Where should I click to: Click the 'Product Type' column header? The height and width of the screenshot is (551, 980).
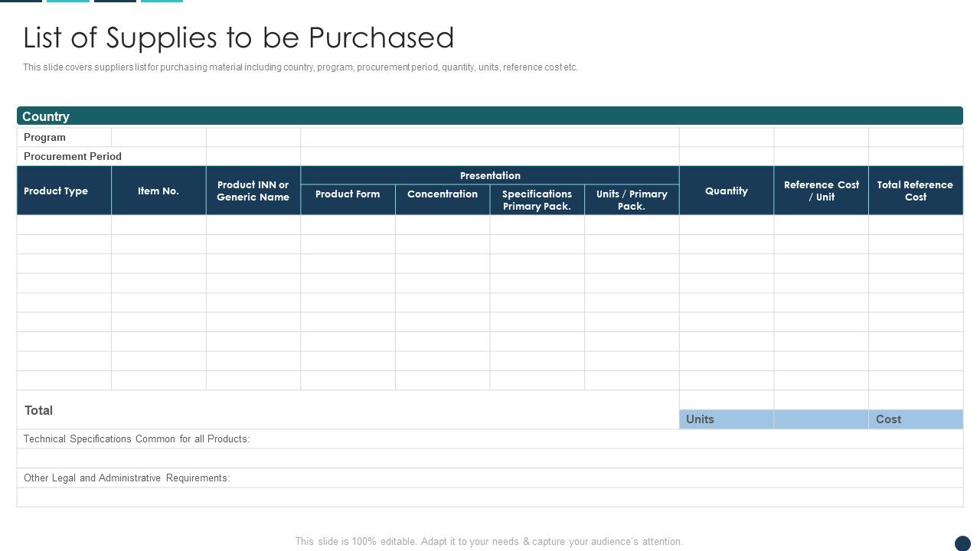(64, 191)
